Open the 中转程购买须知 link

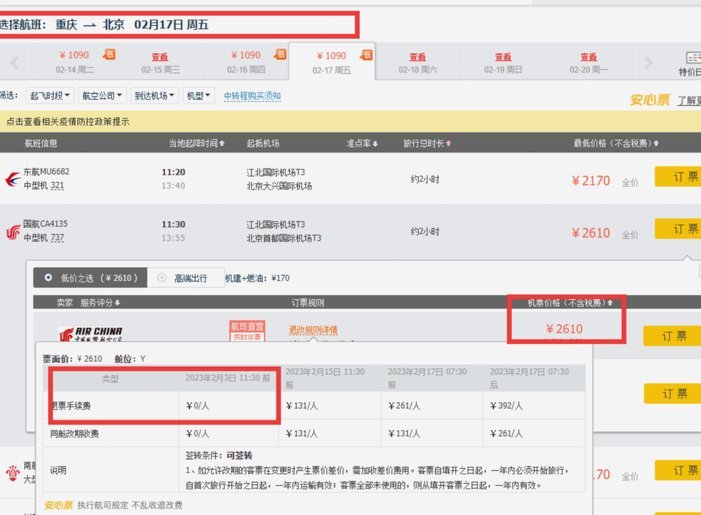coord(252,96)
